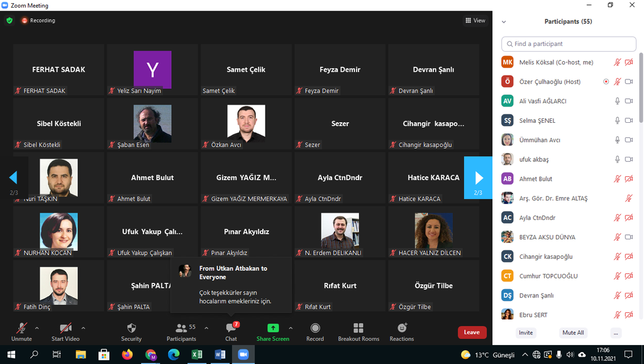Toggle muted mic for Ebru SERT
The height and width of the screenshot is (364, 644).
617,315
